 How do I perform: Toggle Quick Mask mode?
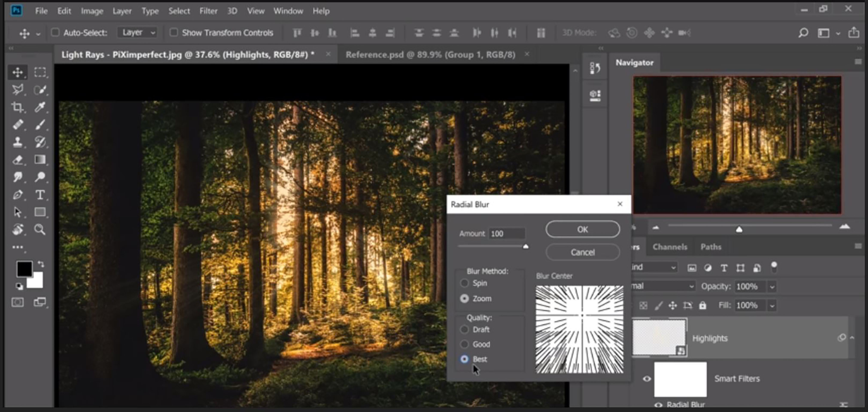tap(18, 302)
